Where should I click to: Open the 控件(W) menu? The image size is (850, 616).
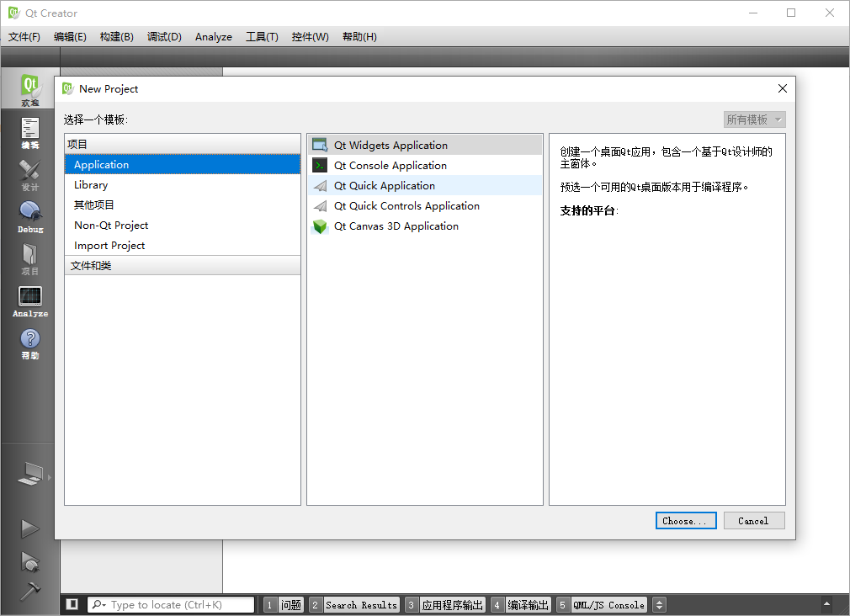click(310, 37)
